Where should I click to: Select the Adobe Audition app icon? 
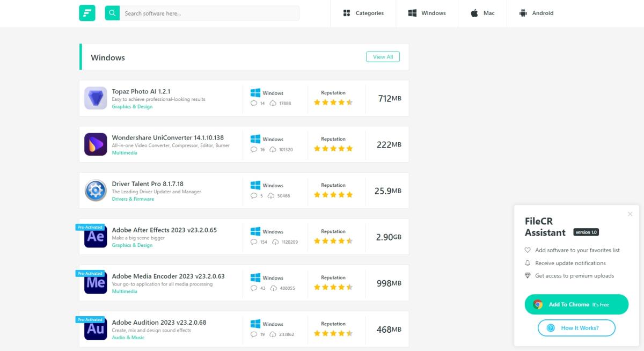click(95, 329)
